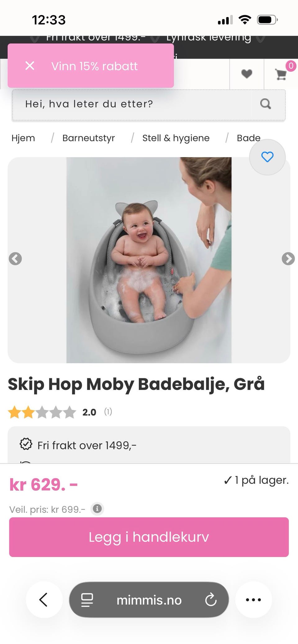Add product to wishlist with blue heart
This screenshot has height=644, width=298.
(x=267, y=157)
